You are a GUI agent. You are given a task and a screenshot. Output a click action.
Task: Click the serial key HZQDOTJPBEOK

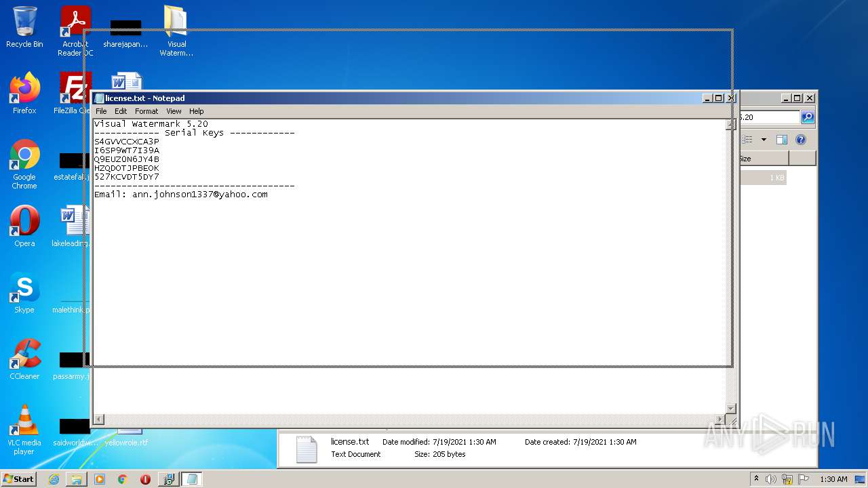(127, 168)
